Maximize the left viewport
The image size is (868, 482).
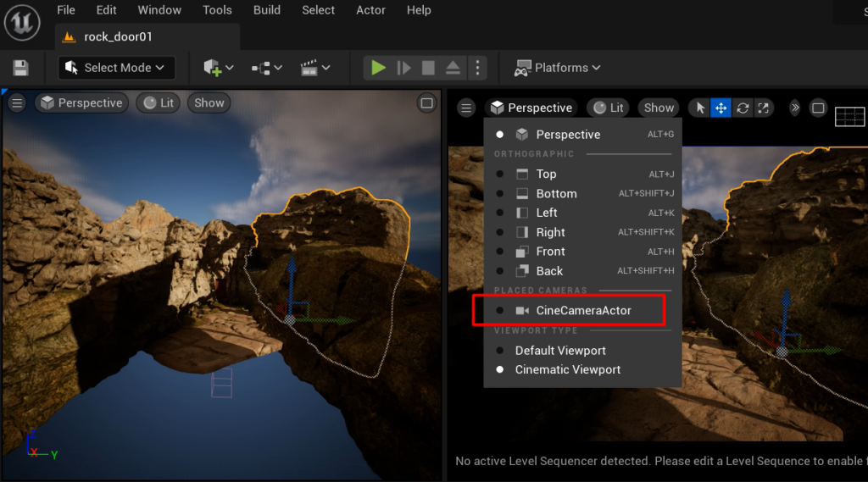coord(427,103)
